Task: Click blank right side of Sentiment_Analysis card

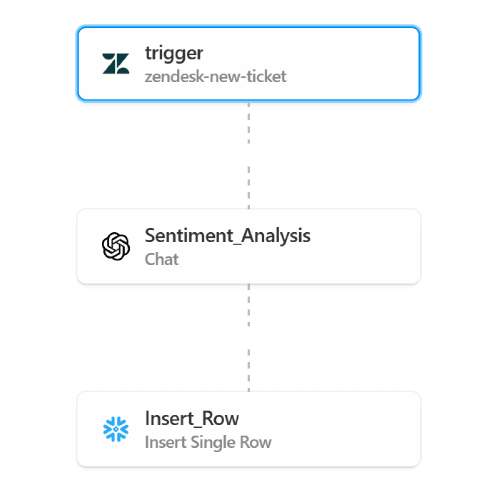Action: 365,246
